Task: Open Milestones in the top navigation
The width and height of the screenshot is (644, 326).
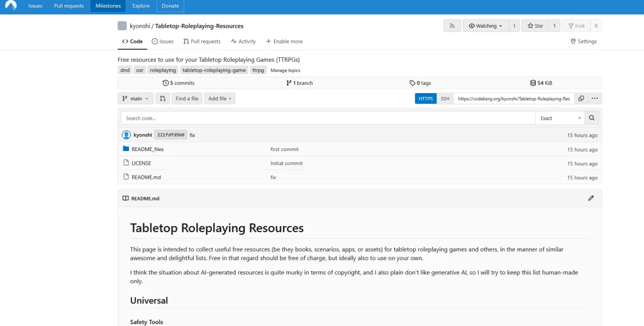Action: pyautogui.click(x=108, y=6)
